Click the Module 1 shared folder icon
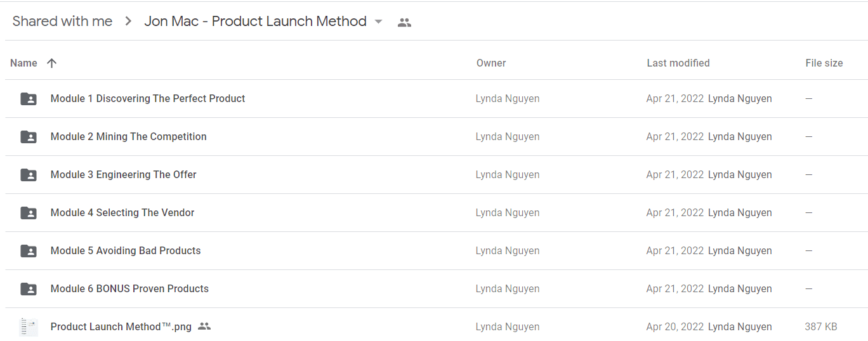Image resolution: width=868 pixels, height=341 pixels. pyautogui.click(x=29, y=99)
